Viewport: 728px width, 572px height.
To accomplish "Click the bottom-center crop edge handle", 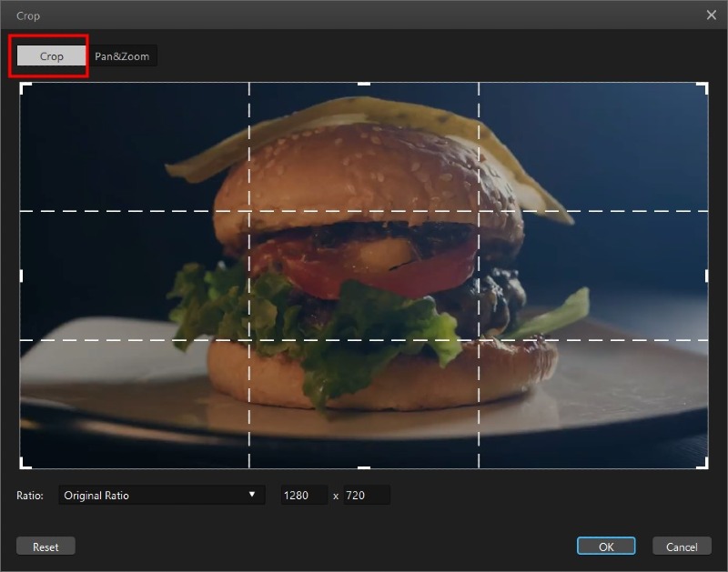I will 364,467.
